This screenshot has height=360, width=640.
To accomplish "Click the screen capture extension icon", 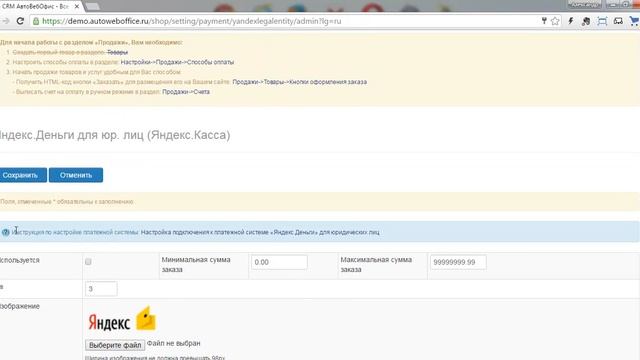I will [x=602, y=21].
